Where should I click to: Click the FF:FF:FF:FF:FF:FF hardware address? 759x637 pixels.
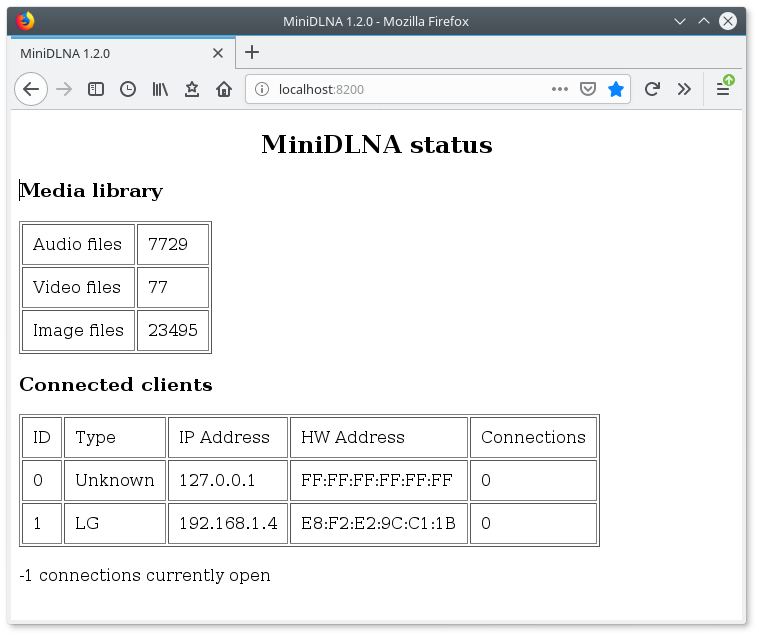tap(379, 480)
